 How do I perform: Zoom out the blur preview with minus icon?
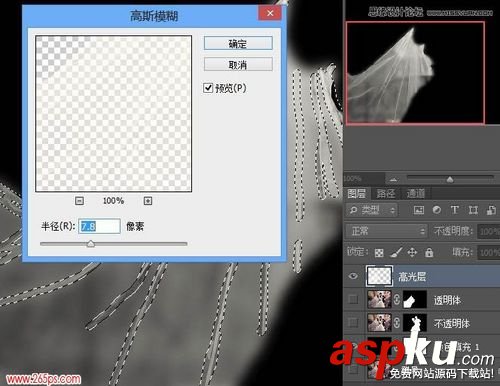coord(79,201)
